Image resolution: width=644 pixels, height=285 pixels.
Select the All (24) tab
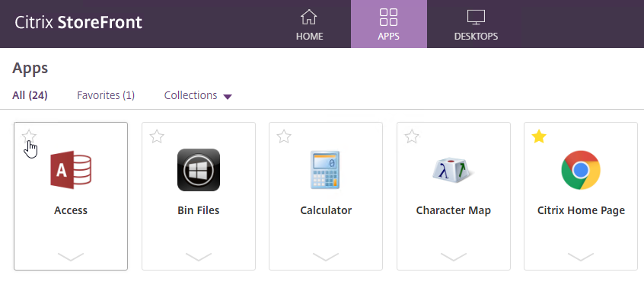coord(30,95)
